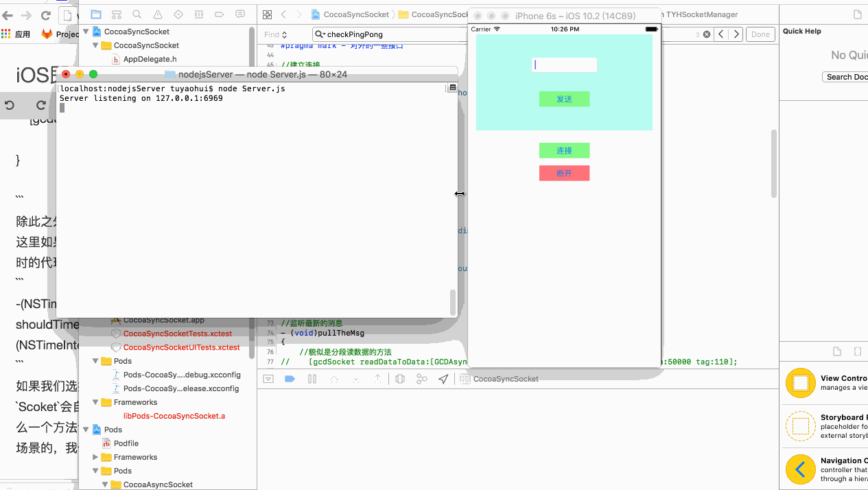The width and height of the screenshot is (868, 490).
Task: Select the Find navigator magnifier icon
Action: coord(137,14)
